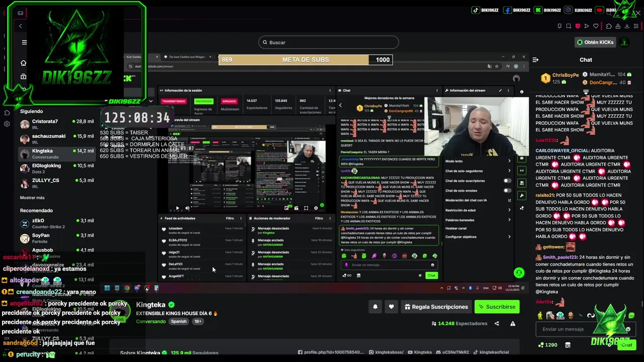This screenshot has width=644, height=362.
Task: Open the chat shop icon
Action: click(x=568, y=345)
